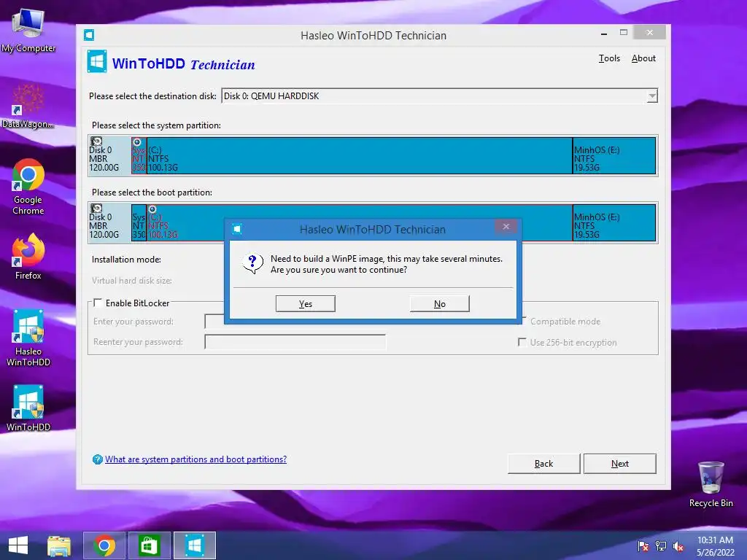Screen dimensions: 747x560
Task: Select the radio marker on system Sys partition
Action: click(x=137, y=142)
